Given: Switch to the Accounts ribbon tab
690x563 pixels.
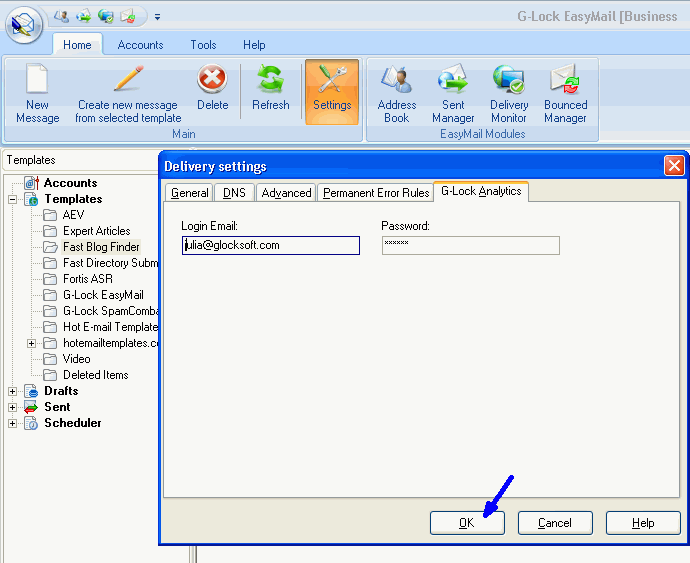Looking at the screenshot, I should click(x=140, y=44).
